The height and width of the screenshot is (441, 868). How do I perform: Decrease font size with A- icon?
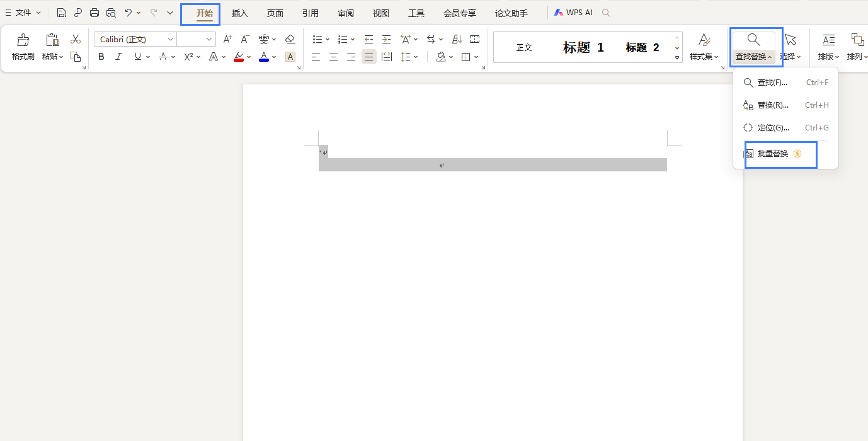tap(246, 39)
